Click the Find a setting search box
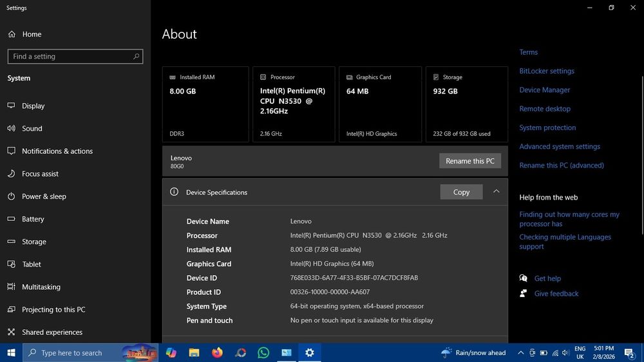 (x=75, y=56)
